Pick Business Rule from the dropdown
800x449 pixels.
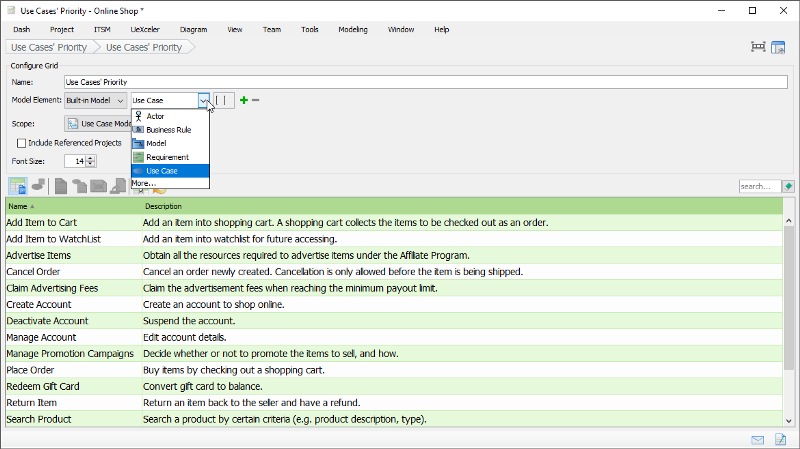coord(168,129)
